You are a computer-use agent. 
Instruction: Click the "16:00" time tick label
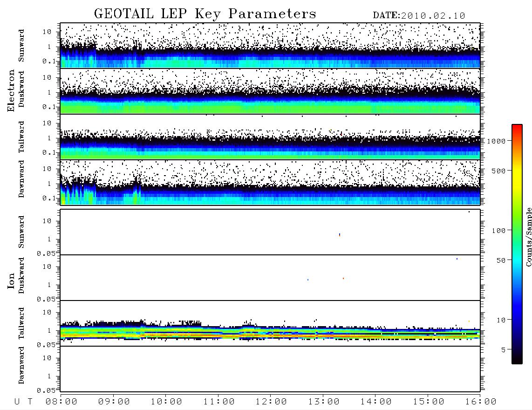click(481, 402)
